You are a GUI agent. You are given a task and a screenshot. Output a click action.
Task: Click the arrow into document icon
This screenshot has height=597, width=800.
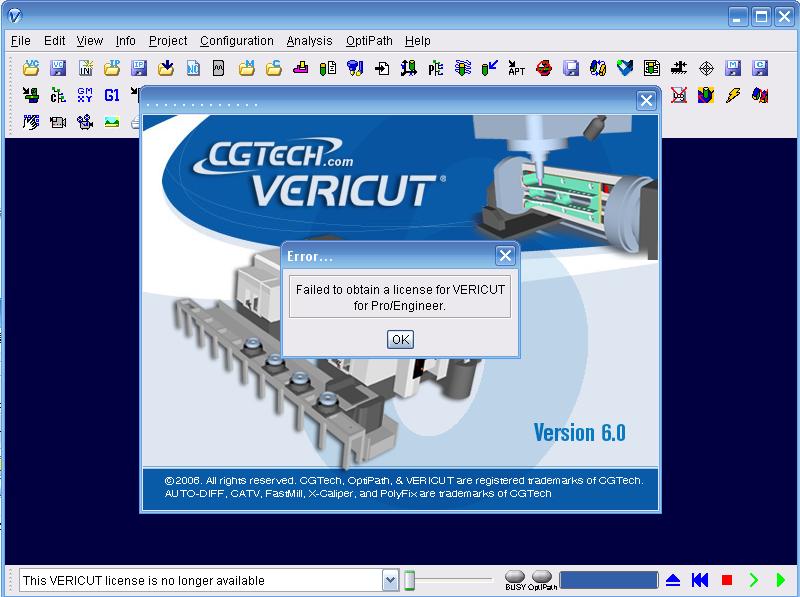382,68
